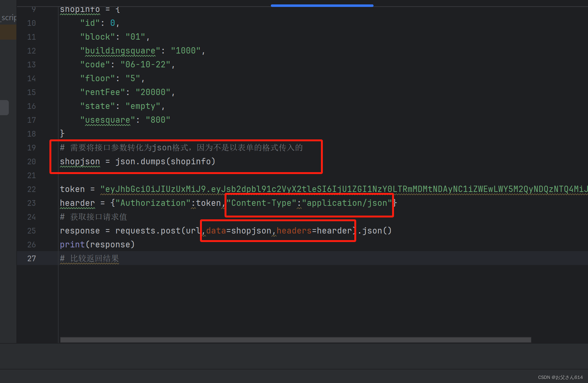Click line number 9 in the gutter

pos(33,9)
